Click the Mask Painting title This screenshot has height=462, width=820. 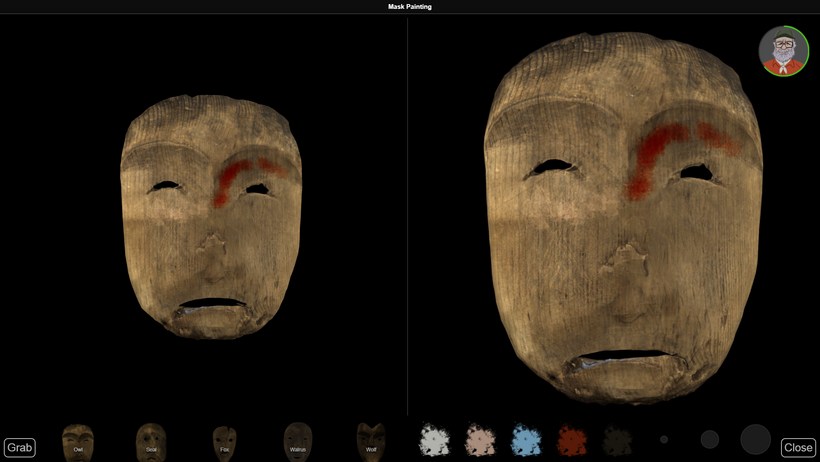(410, 7)
